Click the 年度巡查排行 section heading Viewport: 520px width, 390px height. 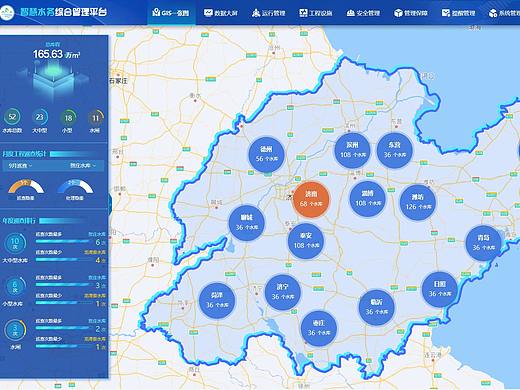[x=19, y=221]
